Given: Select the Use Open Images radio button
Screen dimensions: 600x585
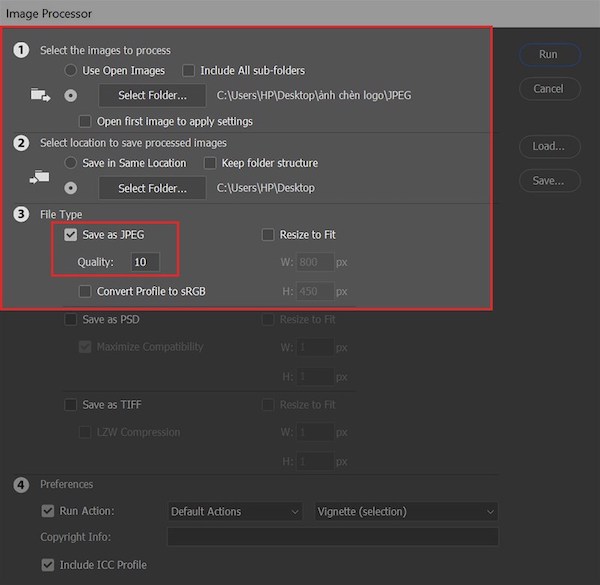Looking at the screenshot, I should pyautogui.click(x=71, y=71).
